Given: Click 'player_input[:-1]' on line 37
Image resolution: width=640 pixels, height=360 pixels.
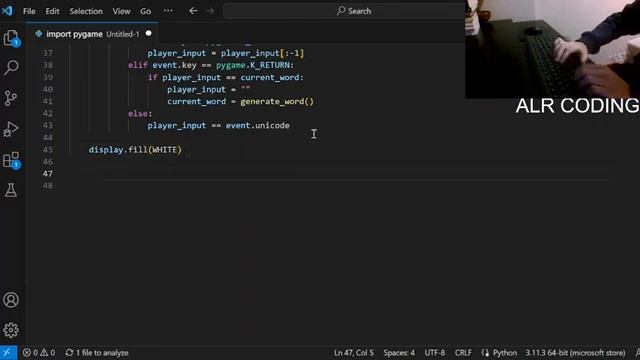Looking at the screenshot, I should coord(262,53).
